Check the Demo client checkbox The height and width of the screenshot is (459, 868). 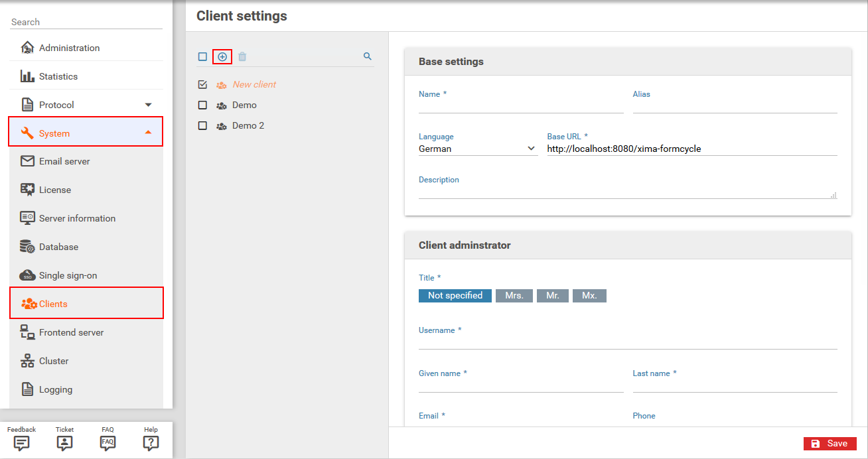[x=203, y=105]
